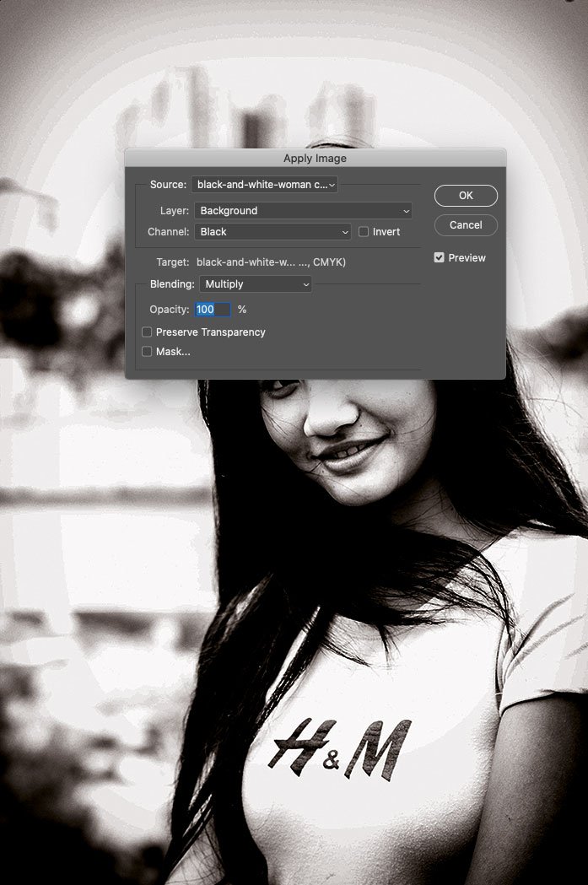Click the Opacity input field
This screenshot has width=588, height=885.
click(x=213, y=310)
